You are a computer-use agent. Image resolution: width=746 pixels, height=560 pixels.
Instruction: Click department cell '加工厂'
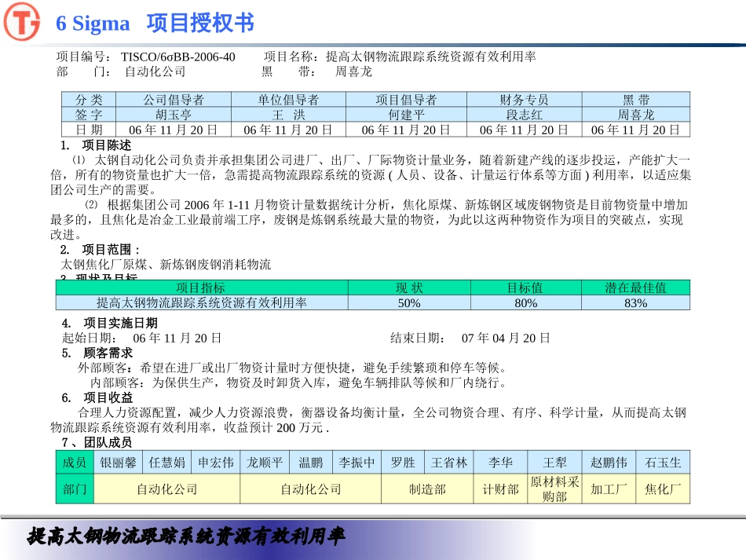[x=609, y=489]
